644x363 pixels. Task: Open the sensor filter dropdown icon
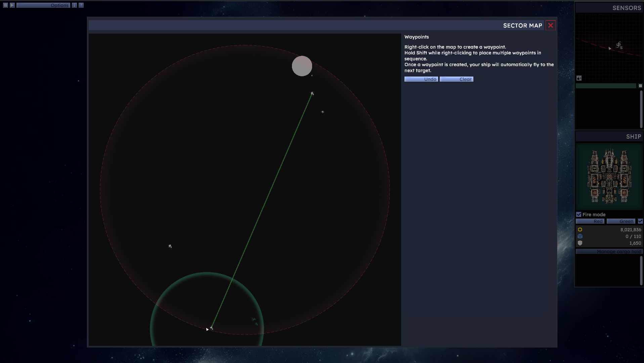click(x=579, y=78)
